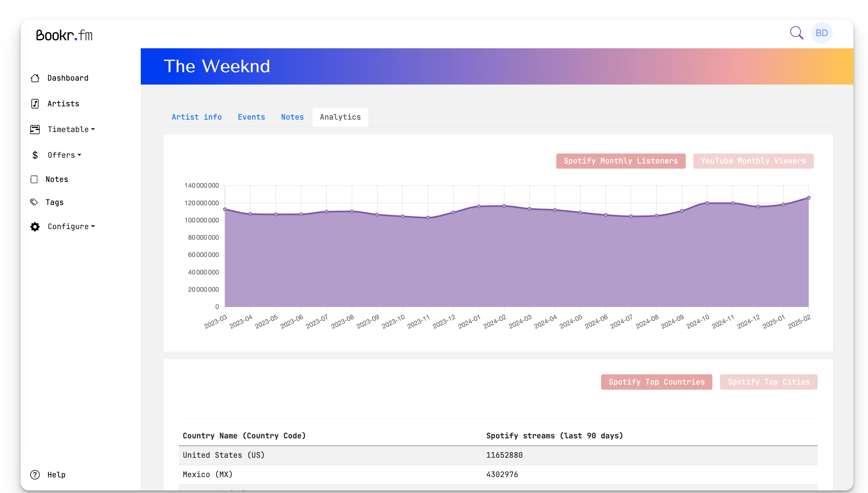Switch chart to YouTube Monthly Viewers
The width and height of the screenshot is (868, 493).
(753, 161)
